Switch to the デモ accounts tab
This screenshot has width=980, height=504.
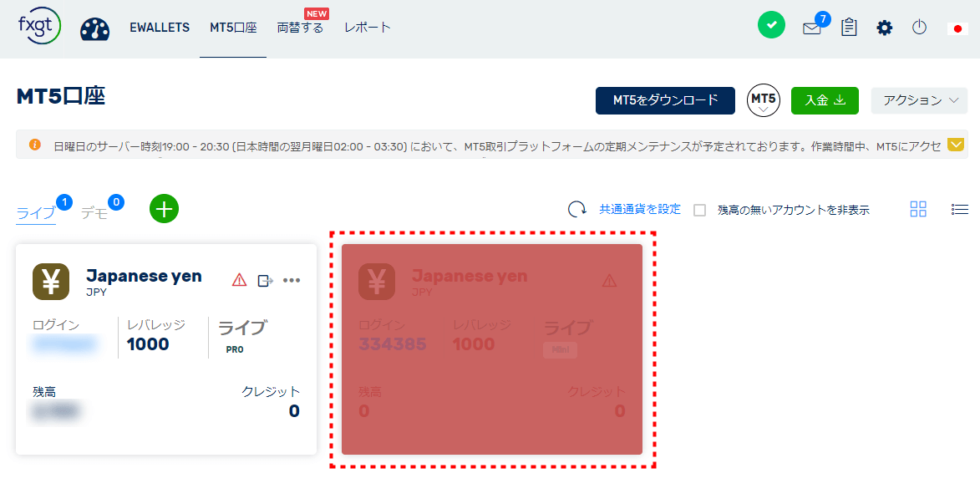(x=94, y=213)
